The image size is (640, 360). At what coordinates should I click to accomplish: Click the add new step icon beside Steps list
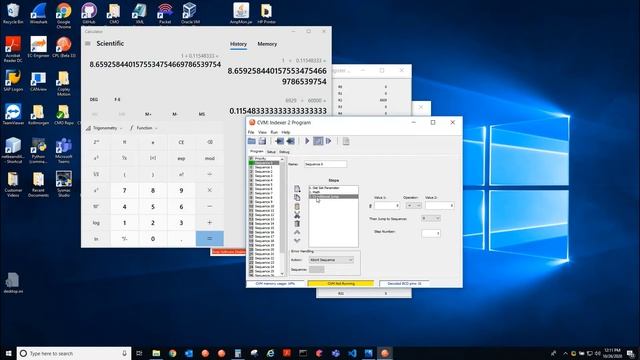pos(297,189)
